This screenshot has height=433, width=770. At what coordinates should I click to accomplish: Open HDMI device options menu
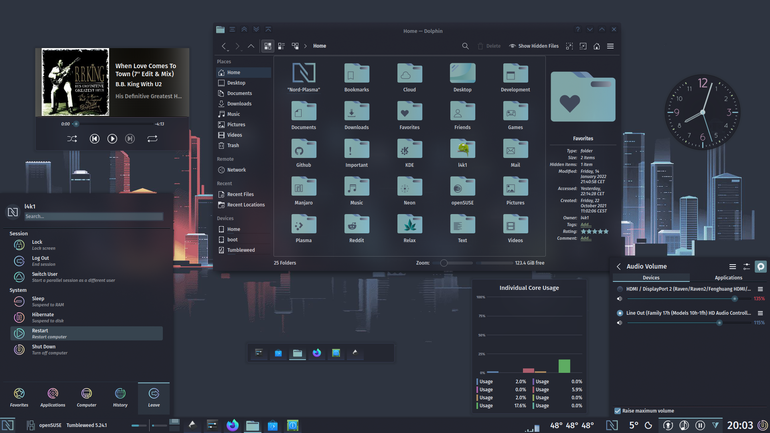click(760, 289)
